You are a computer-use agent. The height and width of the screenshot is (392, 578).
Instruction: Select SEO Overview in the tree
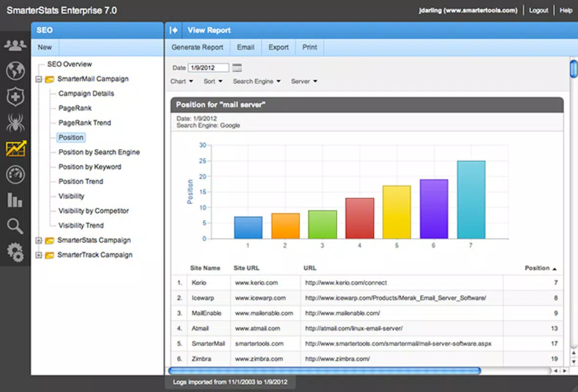69,64
